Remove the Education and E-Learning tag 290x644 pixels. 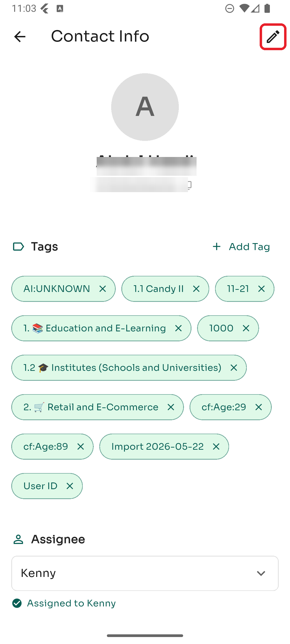tap(178, 328)
